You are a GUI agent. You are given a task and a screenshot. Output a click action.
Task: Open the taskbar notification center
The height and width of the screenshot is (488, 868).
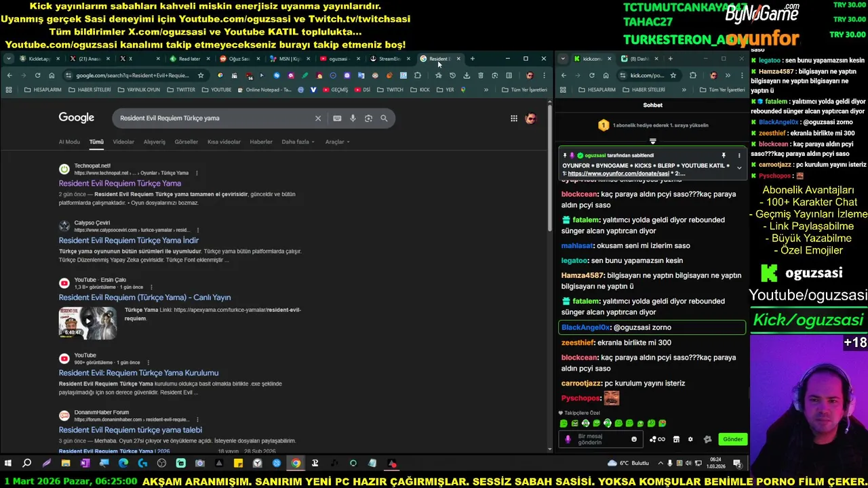[x=738, y=464]
